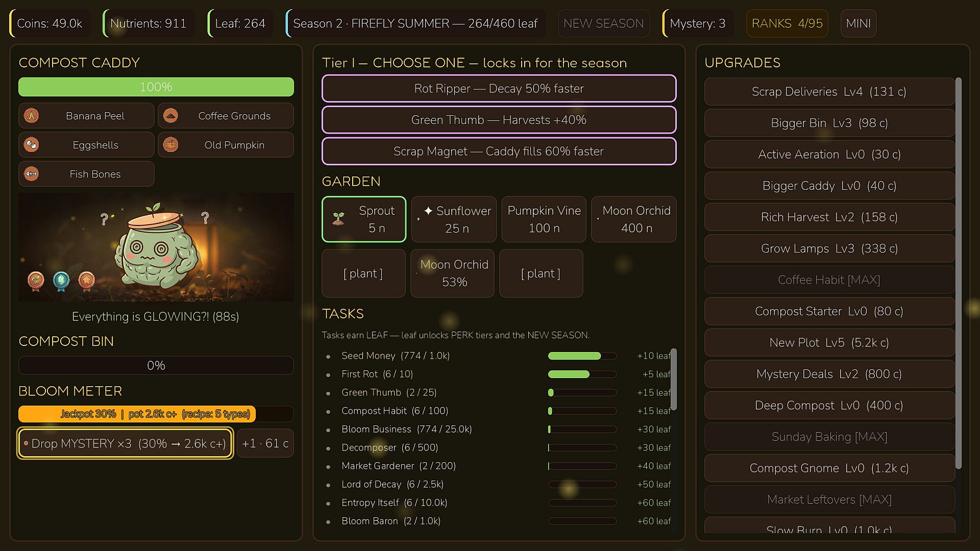Open the RANKS 4/95 panel
Image resolution: width=980 pixels, height=551 pixels.
click(x=787, y=23)
